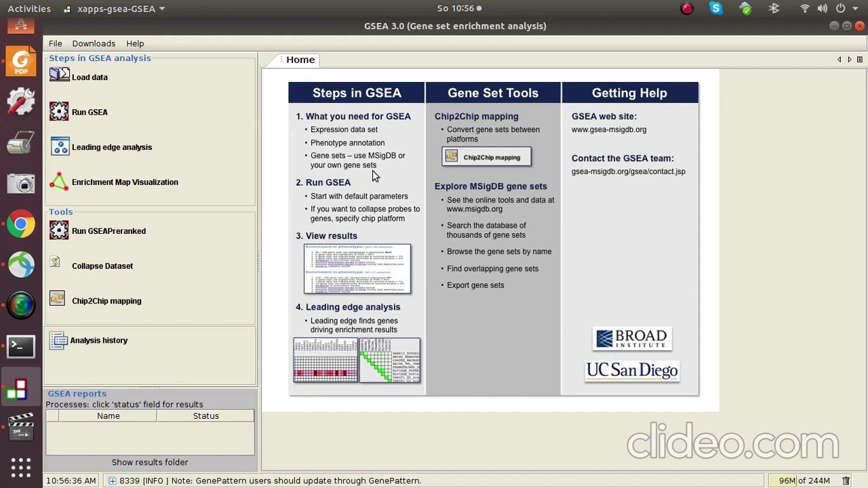This screenshot has width=868, height=488.
Task: Open the camera lens app in dock
Action: pos(21,306)
